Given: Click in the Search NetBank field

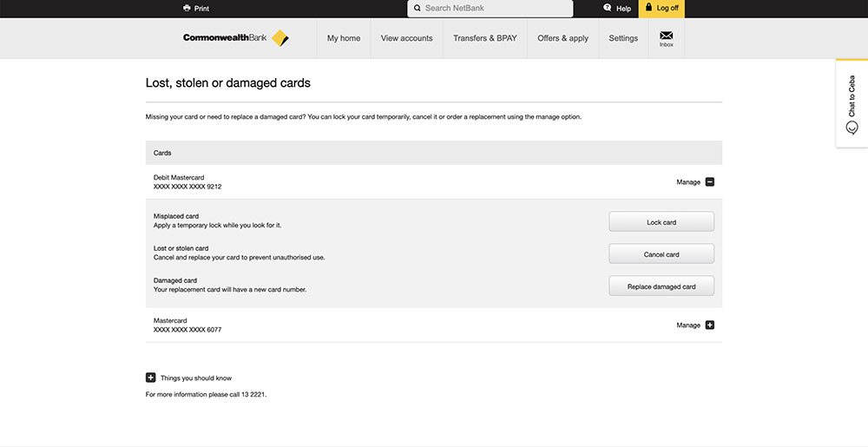Looking at the screenshot, I should 490,9.
